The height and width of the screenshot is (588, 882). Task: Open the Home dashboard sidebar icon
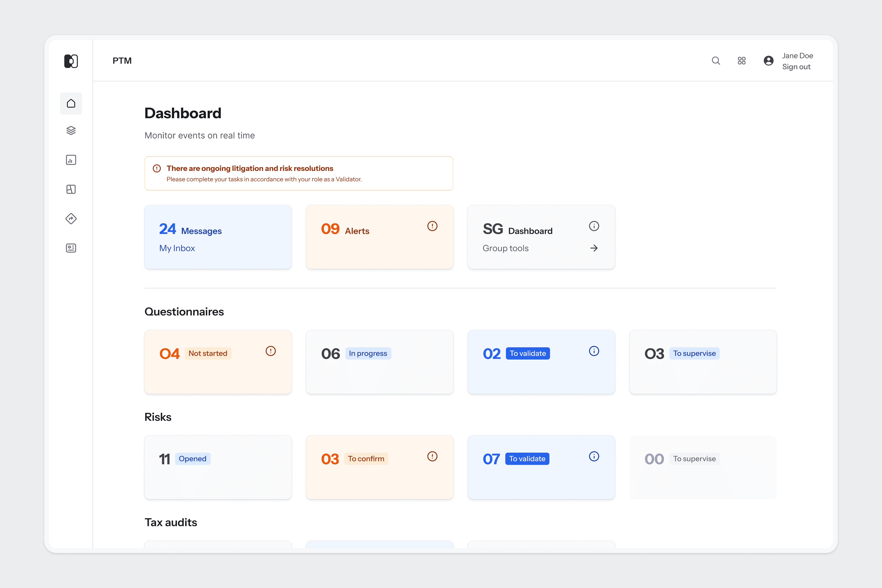(x=71, y=103)
